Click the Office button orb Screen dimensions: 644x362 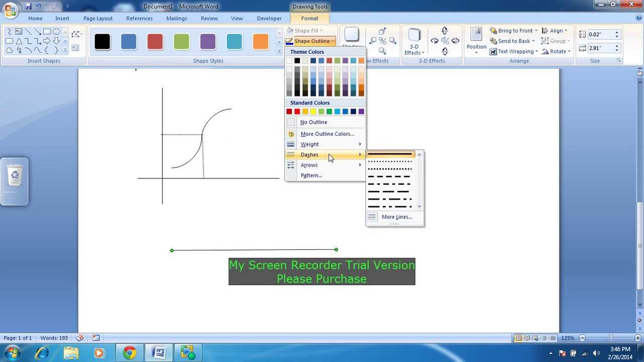[x=10, y=10]
